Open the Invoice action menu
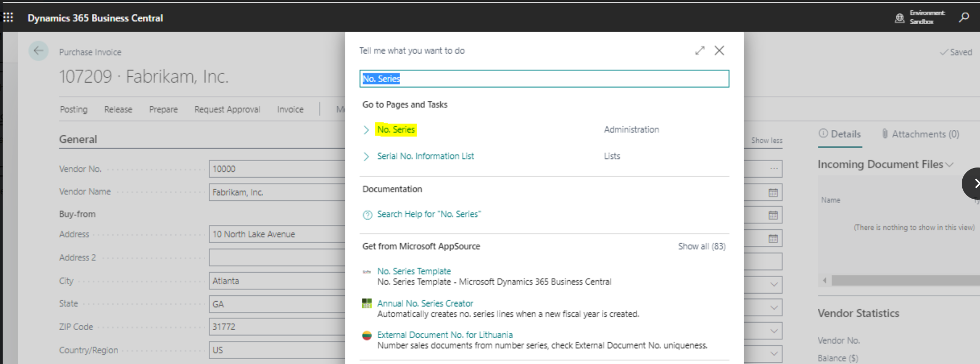This screenshot has width=980, height=364. pyautogui.click(x=291, y=110)
